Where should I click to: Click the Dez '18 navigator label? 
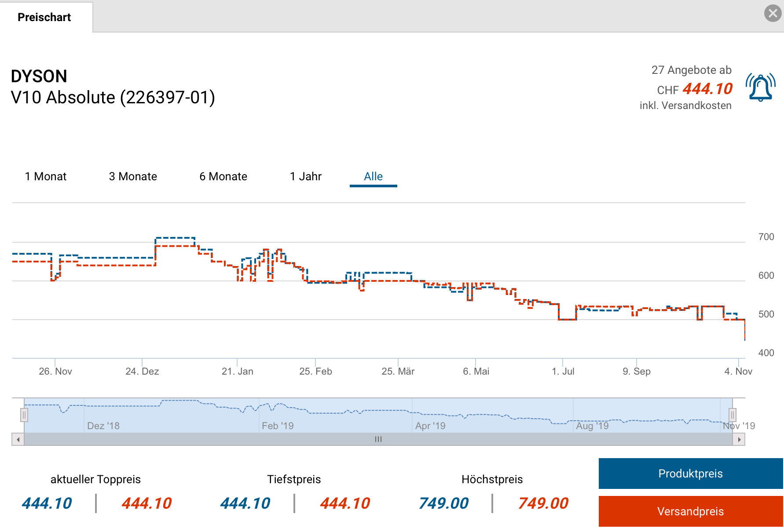click(x=103, y=426)
